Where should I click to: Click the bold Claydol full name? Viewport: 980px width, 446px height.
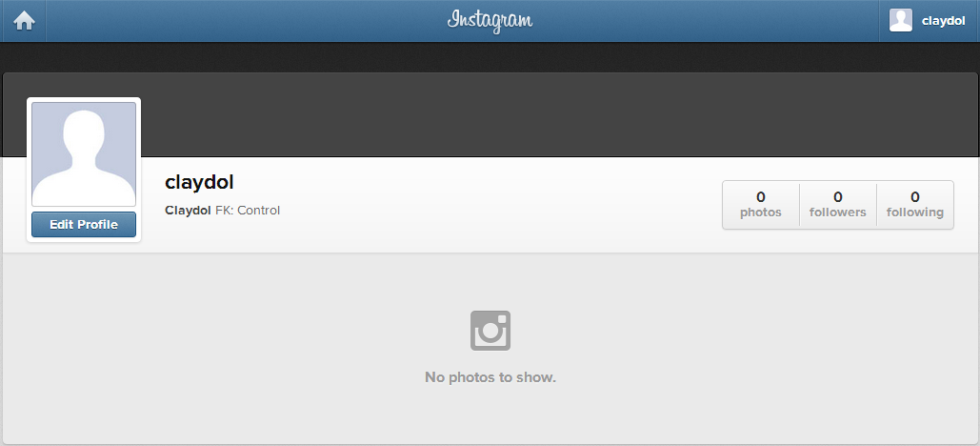click(x=188, y=211)
